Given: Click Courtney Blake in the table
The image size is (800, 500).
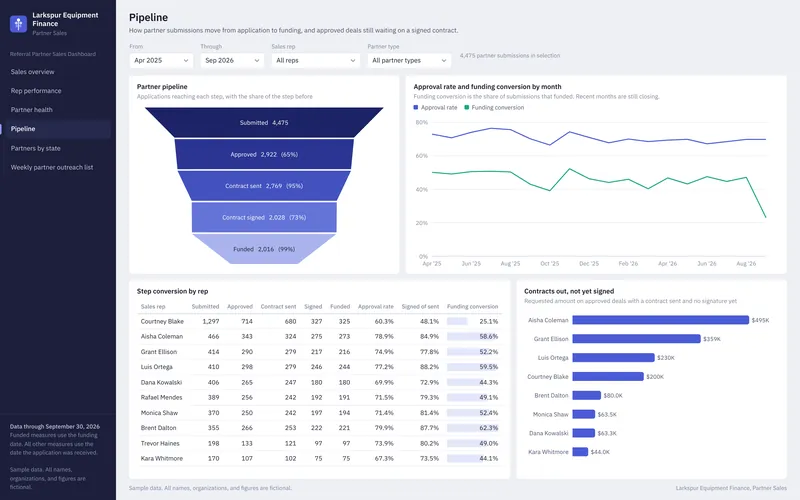Looking at the screenshot, I should point(162,321).
